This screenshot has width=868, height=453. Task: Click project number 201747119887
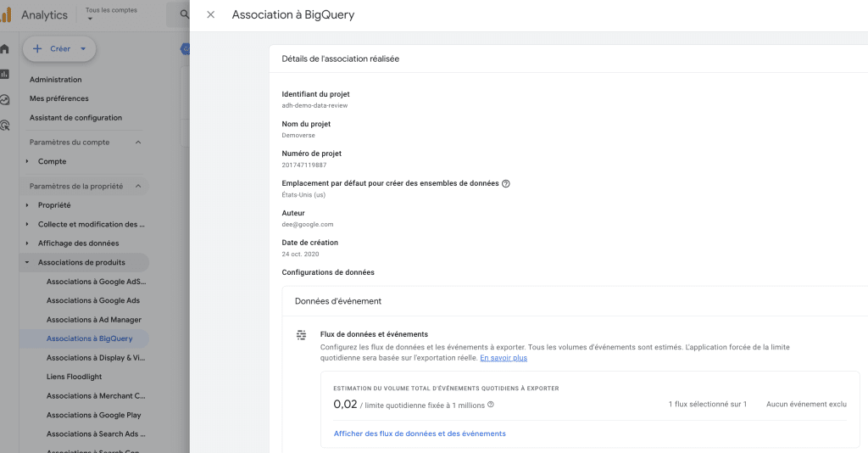[304, 165]
